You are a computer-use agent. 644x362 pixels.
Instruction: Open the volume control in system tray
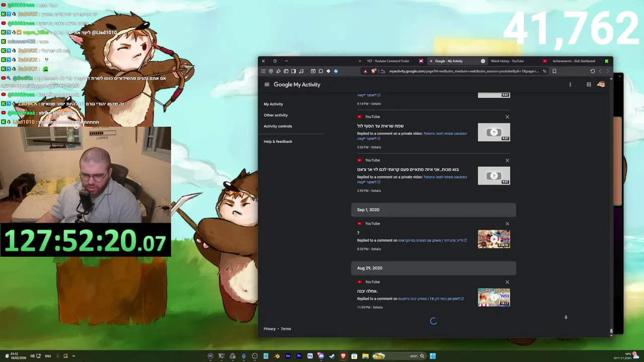(x=32, y=356)
